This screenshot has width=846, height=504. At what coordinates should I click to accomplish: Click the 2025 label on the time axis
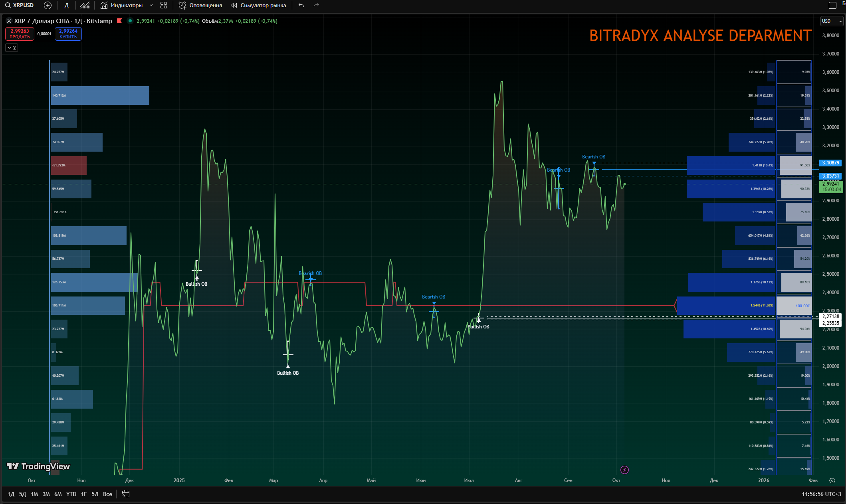pyautogui.click(x=179, y=480)
